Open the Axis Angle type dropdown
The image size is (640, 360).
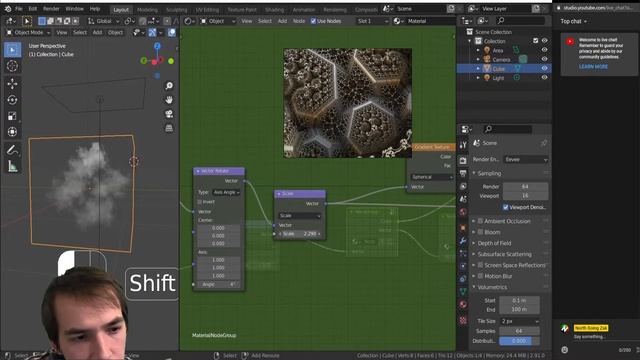click(226, 192)
